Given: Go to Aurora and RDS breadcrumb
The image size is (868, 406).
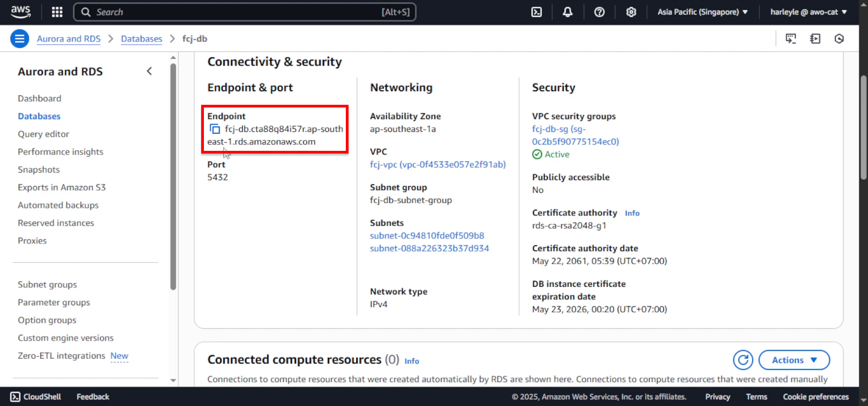Looking at the screenshot, I should tap(69, 39).
